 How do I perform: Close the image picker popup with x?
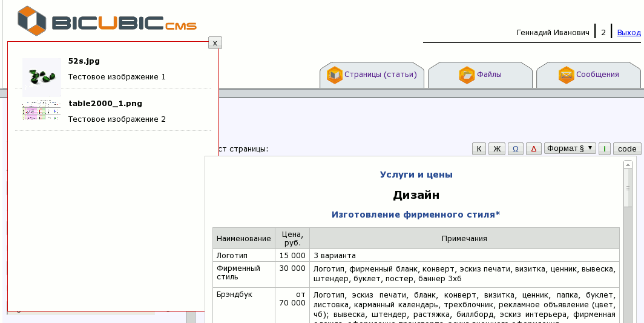click(215, 43)
